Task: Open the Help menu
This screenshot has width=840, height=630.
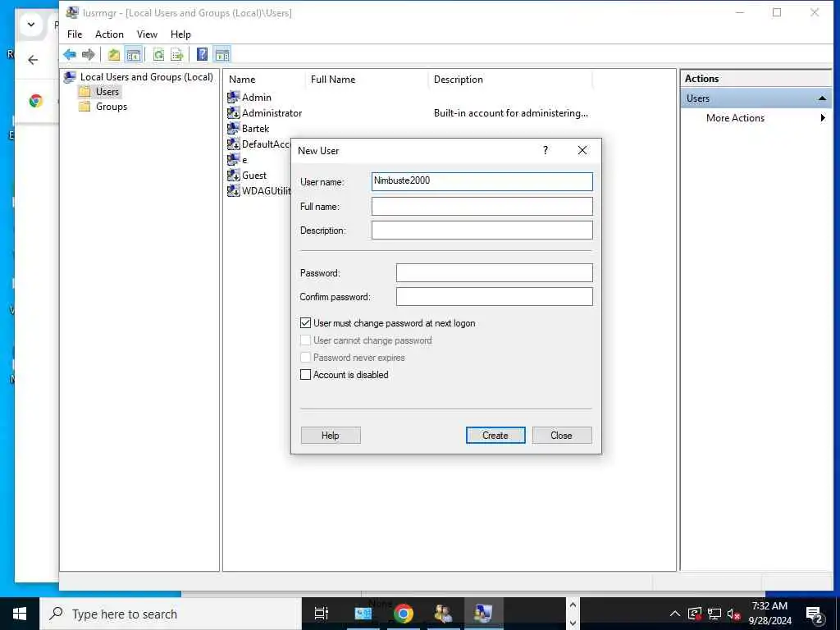Action: (x=180, y=34)
